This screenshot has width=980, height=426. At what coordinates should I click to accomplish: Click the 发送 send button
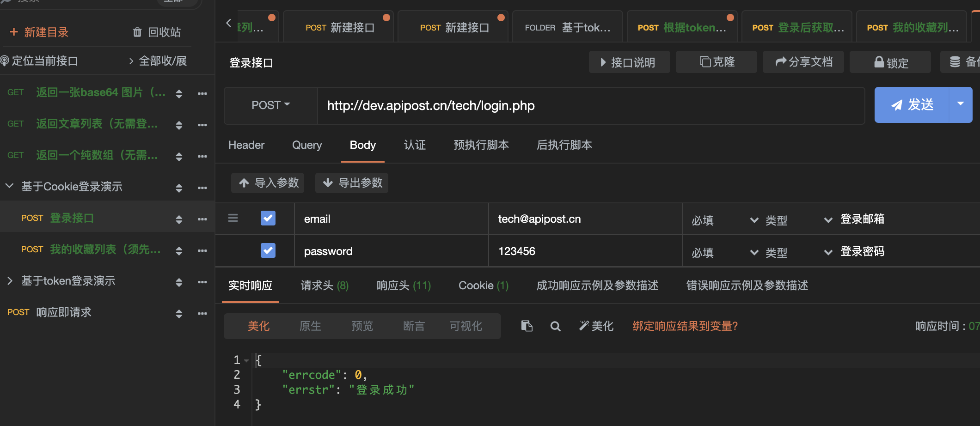(912, 104)
